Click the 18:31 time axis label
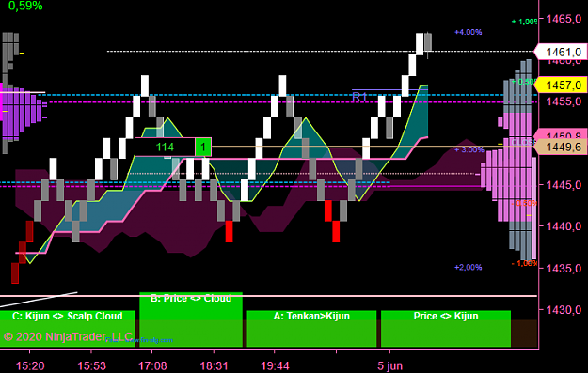Screen dimensions: 588x373 tap(215, 365)
